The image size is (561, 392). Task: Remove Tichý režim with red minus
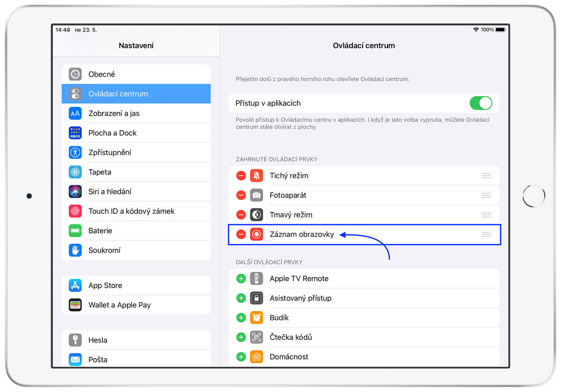point(241,176)
